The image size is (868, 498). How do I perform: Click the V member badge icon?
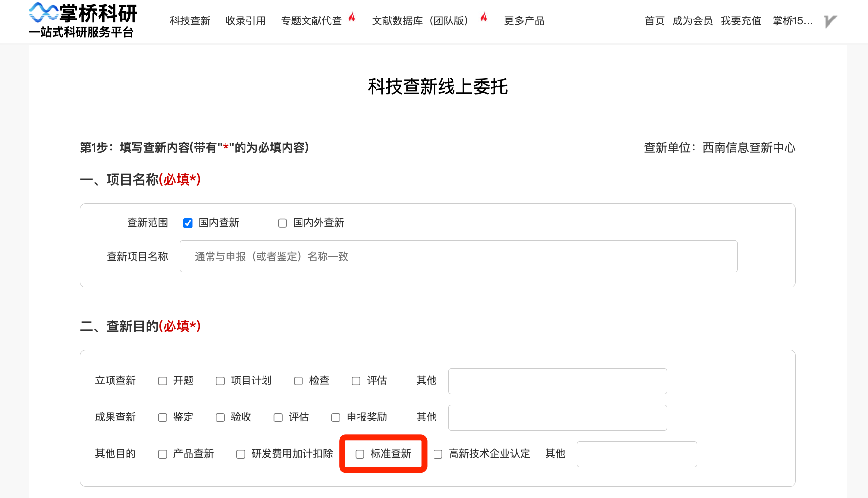click(x=830, y=21)
